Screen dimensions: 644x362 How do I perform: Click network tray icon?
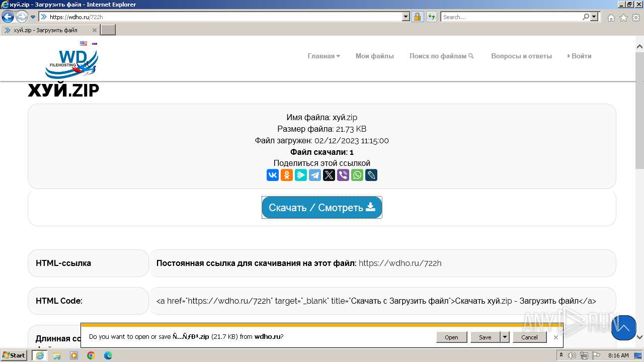584,355
